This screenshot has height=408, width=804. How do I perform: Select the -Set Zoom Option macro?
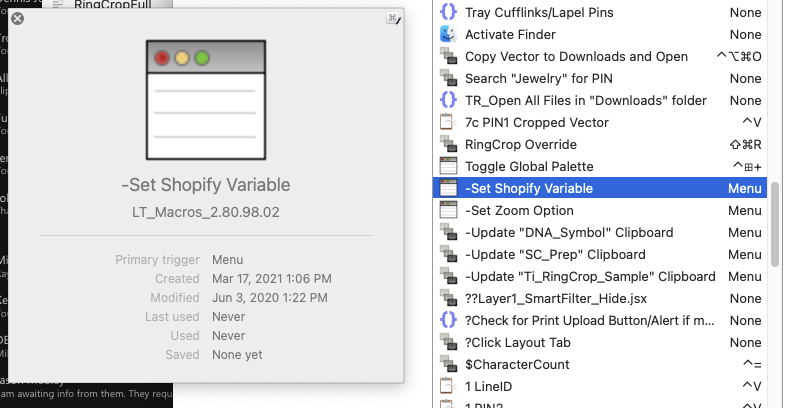600,211
